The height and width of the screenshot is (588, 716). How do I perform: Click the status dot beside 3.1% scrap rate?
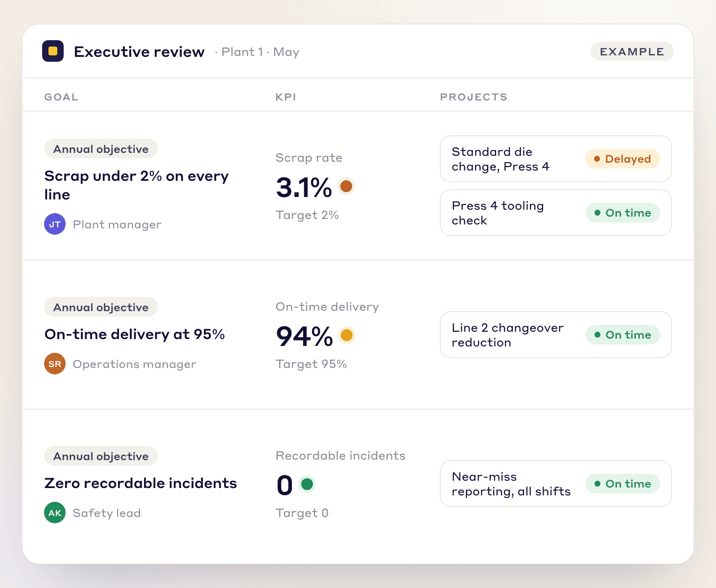[346, 186]
